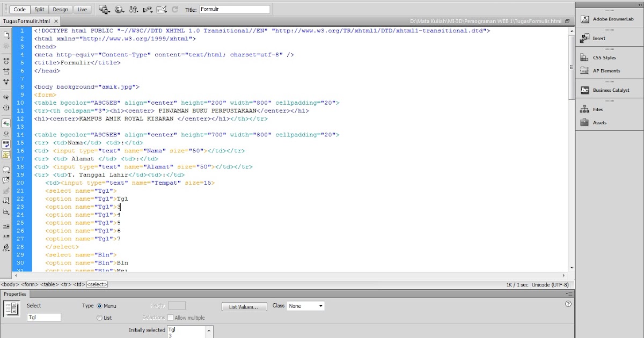
Task: Click into the Title field containing Formulir
Action: pyautogui.click(x=235, y=9)
